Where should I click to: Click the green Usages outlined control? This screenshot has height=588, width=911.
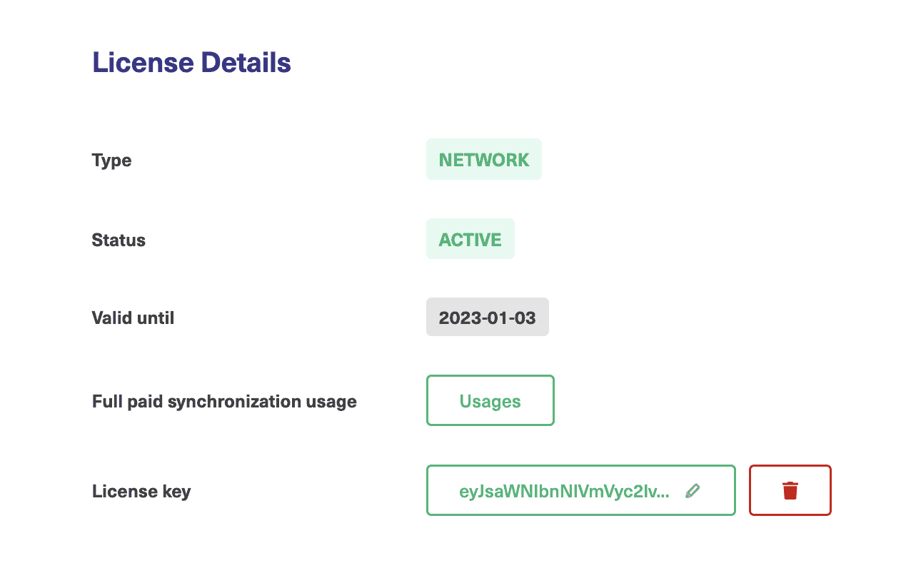tap(490, 400)
